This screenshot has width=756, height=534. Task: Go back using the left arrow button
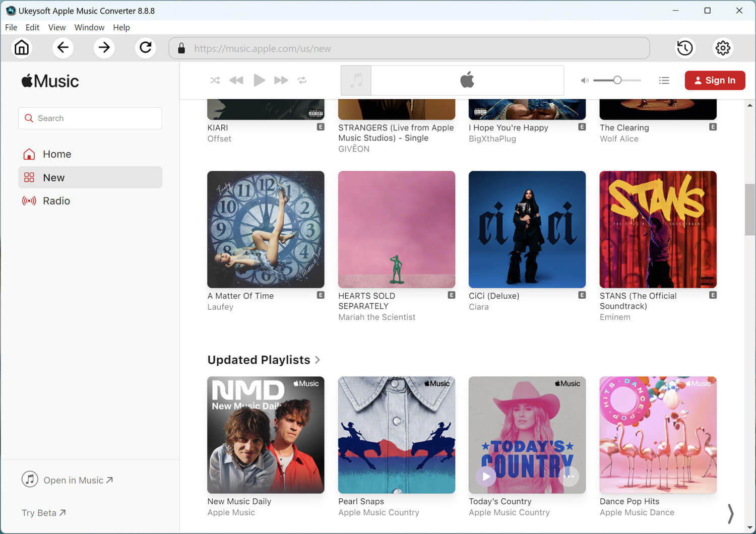(63, 48)
